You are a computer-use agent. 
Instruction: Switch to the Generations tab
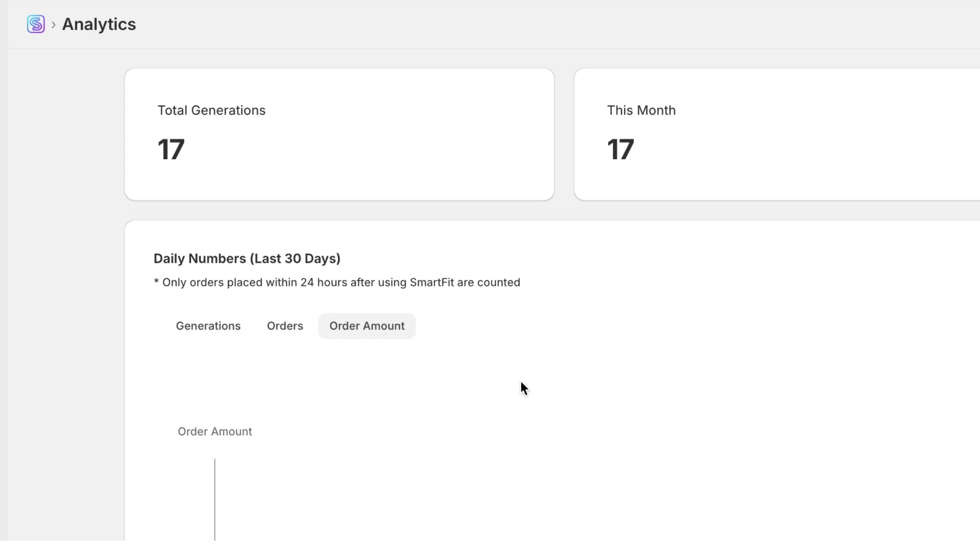(208, 326)
